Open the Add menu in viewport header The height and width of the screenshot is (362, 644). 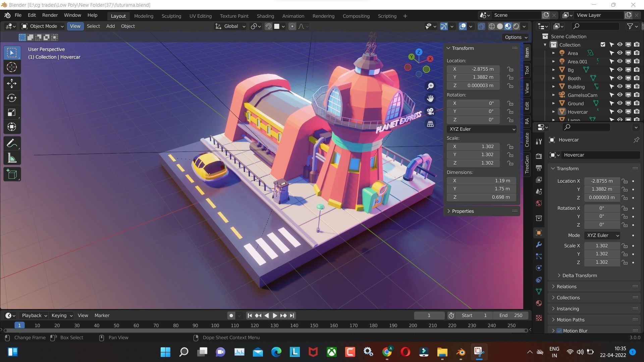pos(110,26)
